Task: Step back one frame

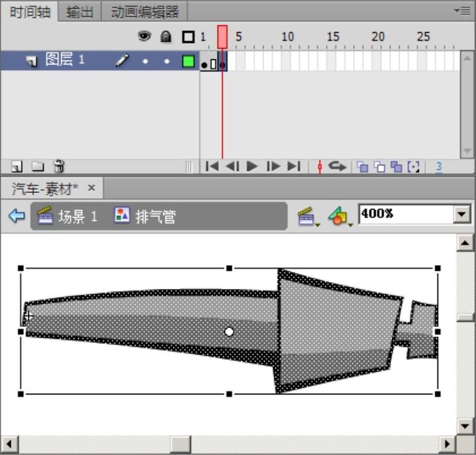Action: coord(232,167)
